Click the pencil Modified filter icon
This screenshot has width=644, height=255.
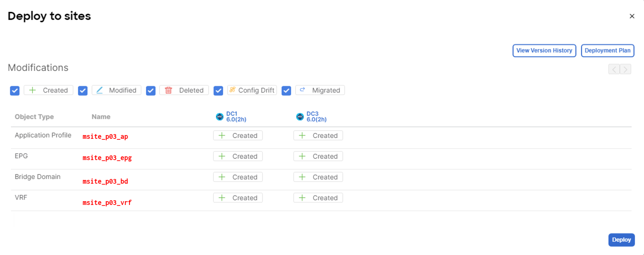(x=100, y=90)
